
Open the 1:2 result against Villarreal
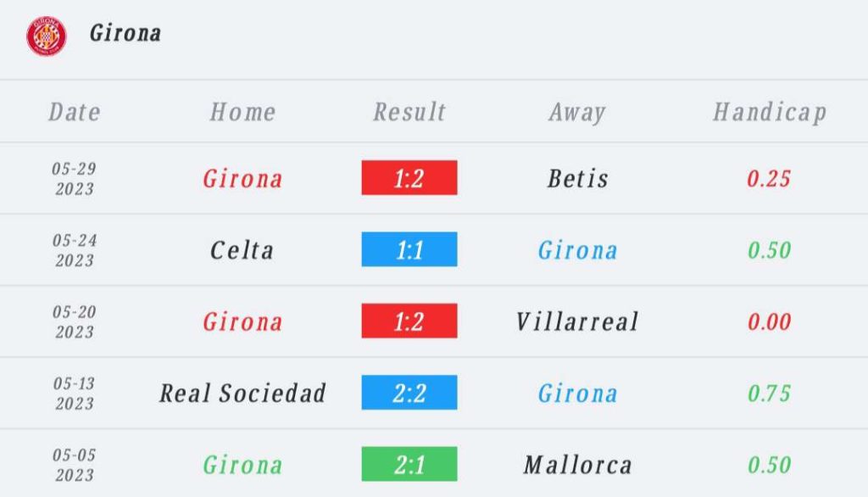[409, 321]
